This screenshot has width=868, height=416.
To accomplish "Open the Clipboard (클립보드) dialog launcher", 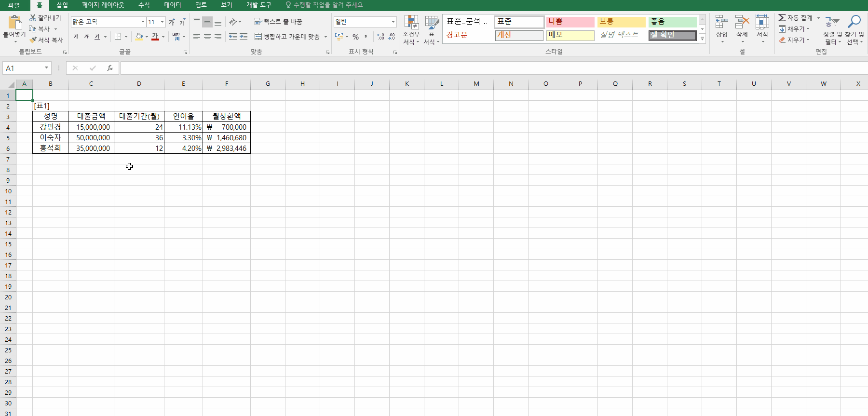I will [65, 52].
